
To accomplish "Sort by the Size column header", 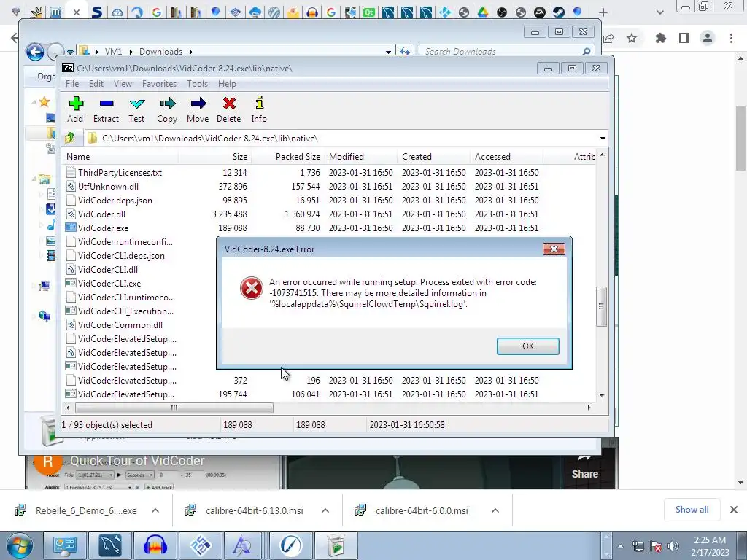I will 214,157.
